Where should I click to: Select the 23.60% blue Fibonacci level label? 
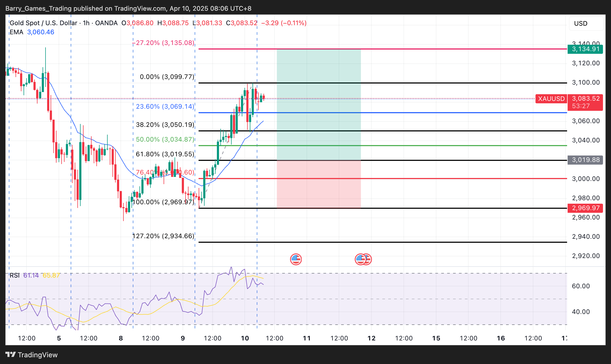pyautogui.click(x=165, y=107)
